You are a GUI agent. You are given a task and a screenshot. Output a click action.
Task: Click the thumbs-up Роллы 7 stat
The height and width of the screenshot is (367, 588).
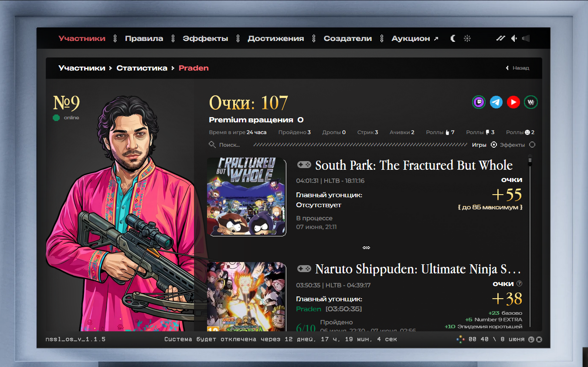click(x=440, y=132)
